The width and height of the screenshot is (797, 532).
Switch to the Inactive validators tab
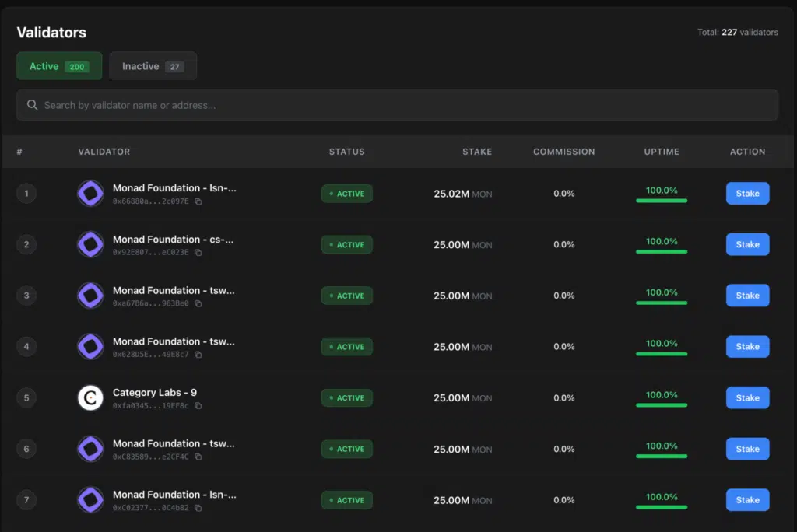(153, 65)
